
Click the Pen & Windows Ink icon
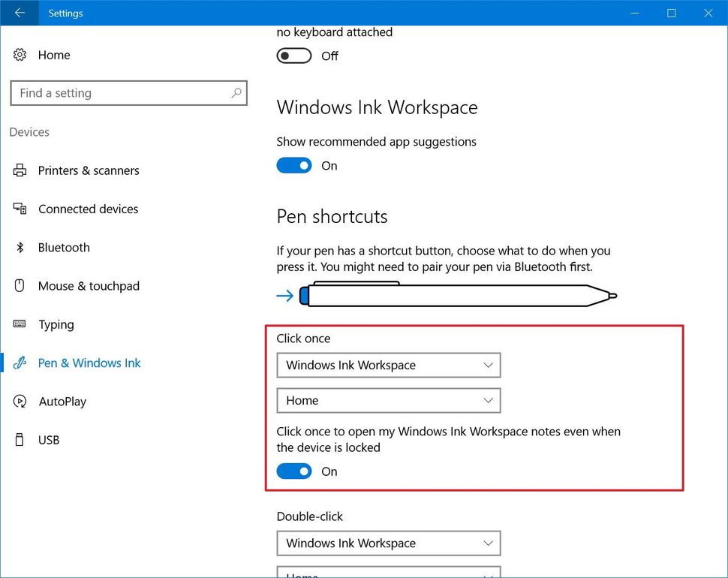[20, 363]
